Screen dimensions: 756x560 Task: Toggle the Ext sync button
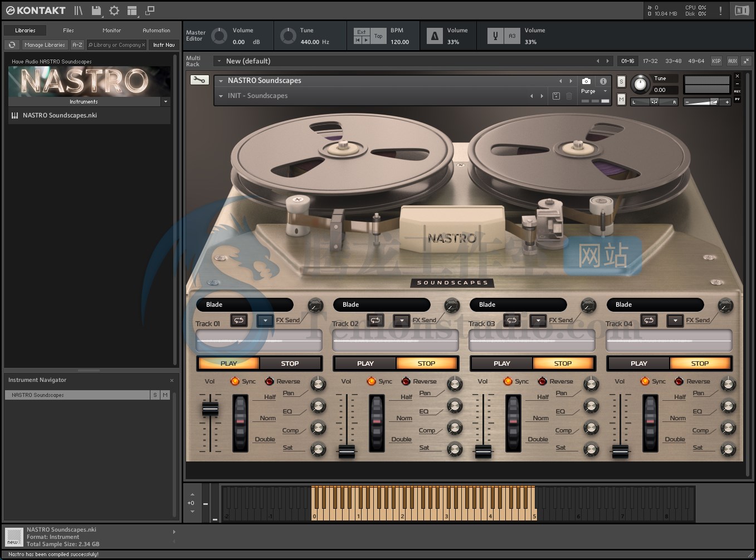(x=362, y=32)
